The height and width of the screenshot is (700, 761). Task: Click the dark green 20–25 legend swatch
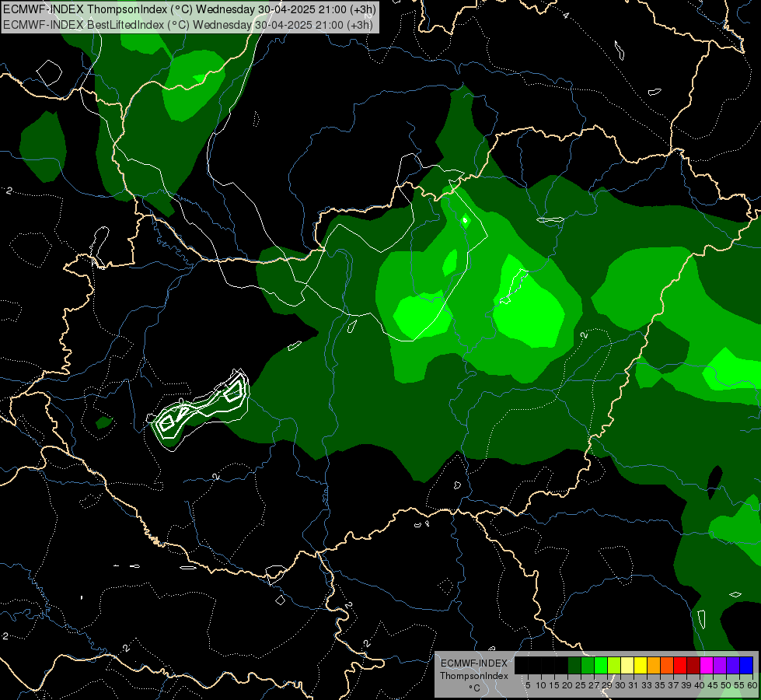coord(574,665)
